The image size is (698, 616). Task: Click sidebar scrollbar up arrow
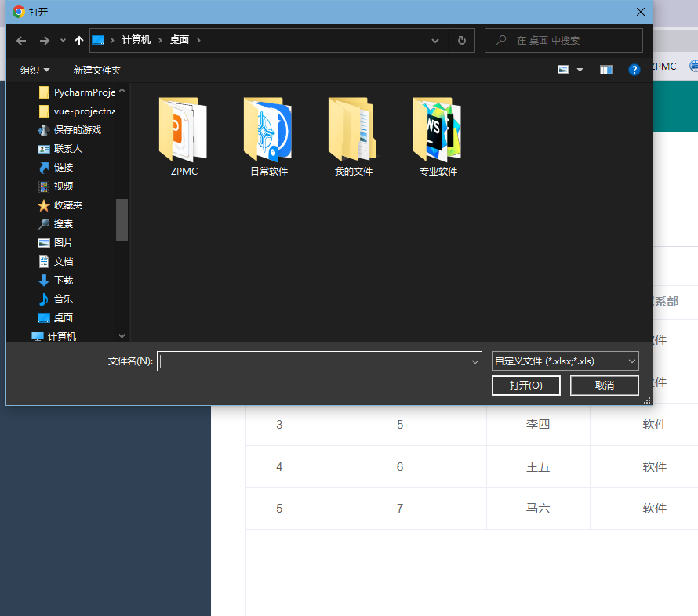click(x=122, y=91)
